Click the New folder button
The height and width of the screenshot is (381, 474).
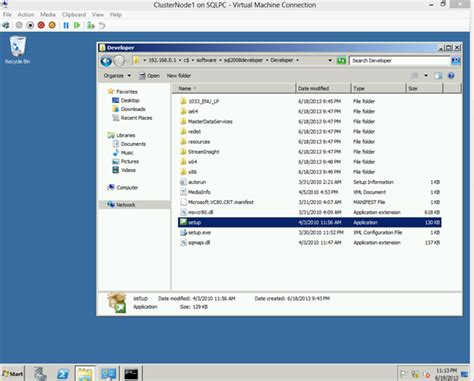(x=179, y=76)
